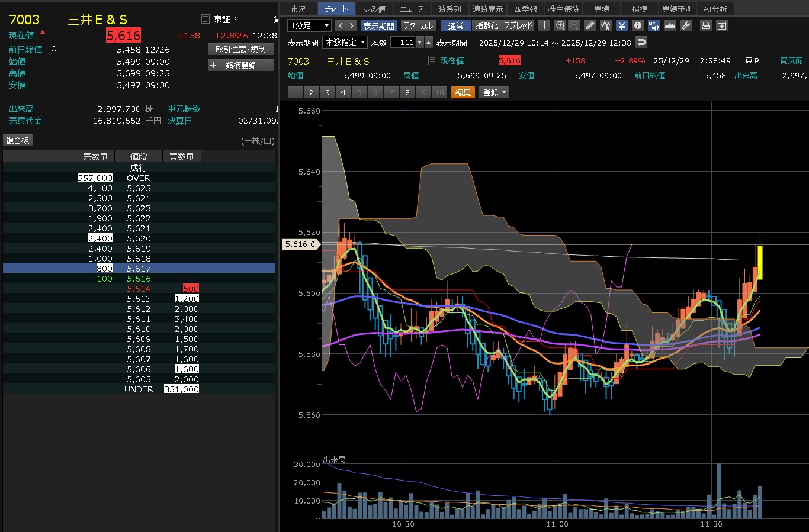Toggle the crosshair cursor icon
Viewport: 809px width, 532px height.
click(x=544, y=25)
